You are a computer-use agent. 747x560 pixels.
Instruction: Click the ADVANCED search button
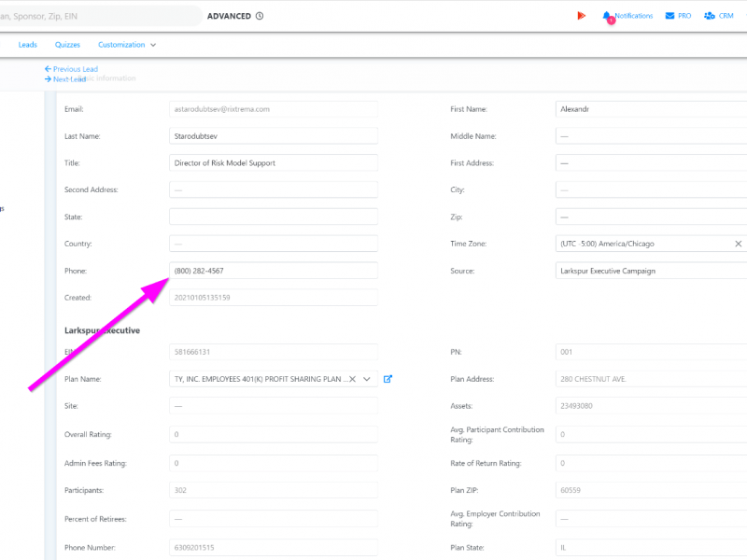click(229, 16)
